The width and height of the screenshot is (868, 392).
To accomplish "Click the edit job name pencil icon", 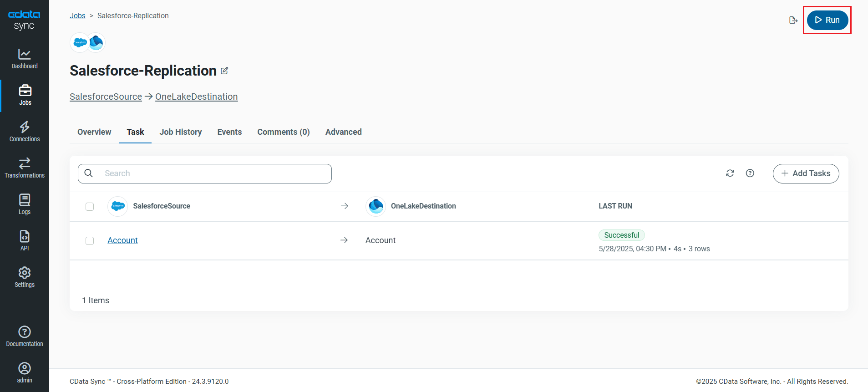I will click(224, 71).
